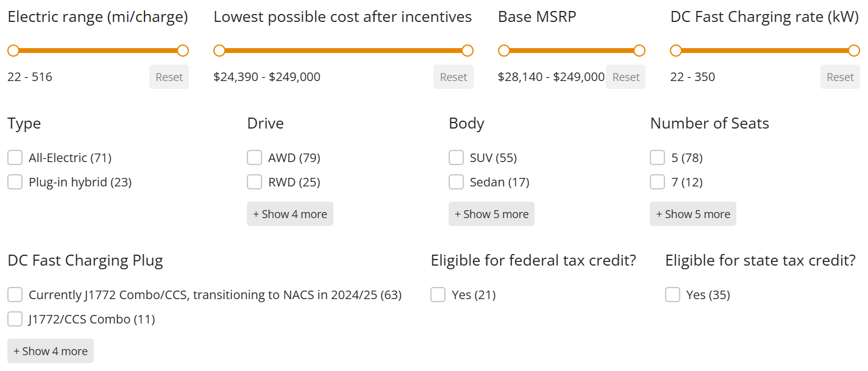This screenshot has height=371, width=868.
Task: Check state tax credit Yes option
Action: click(673, 295)
